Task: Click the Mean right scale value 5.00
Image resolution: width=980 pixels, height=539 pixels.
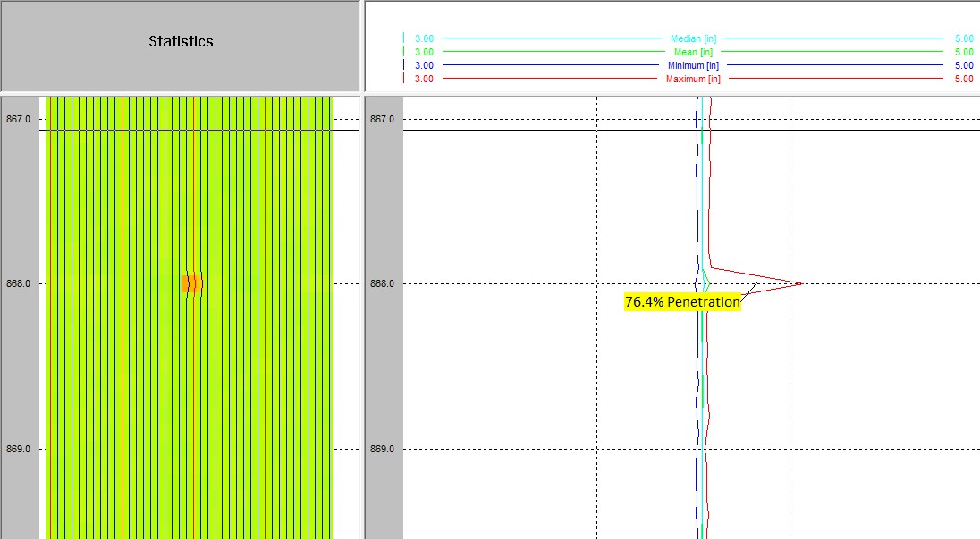Action: point(963,53)
